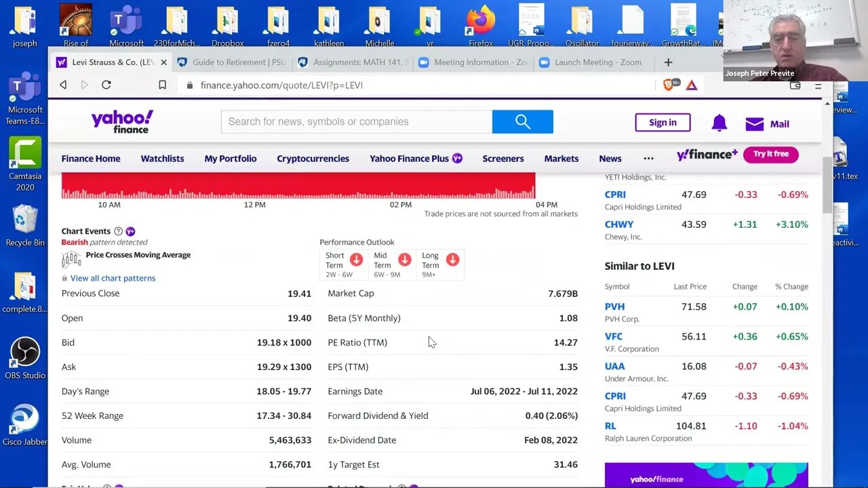Screen dimensions: 868x488
Task: Click the blue search magnifier button
Action: point(522,121)
